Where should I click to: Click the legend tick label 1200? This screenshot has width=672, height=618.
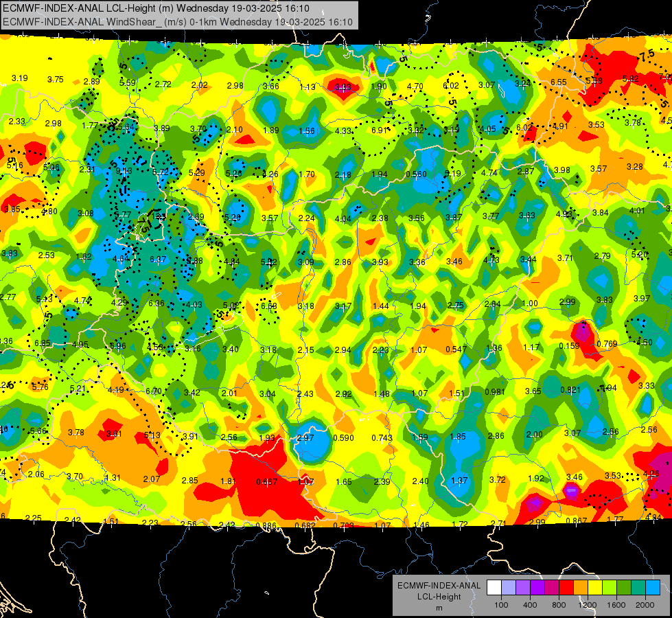click(588, 605)
